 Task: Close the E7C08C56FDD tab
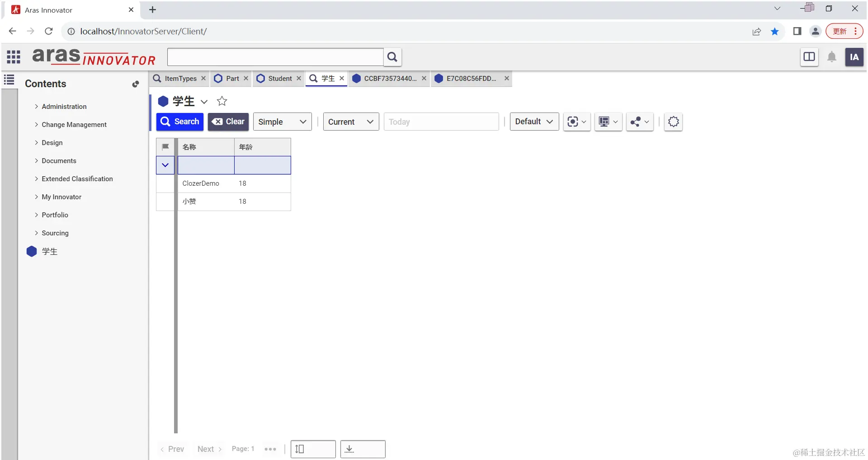(x=507, y=78)
